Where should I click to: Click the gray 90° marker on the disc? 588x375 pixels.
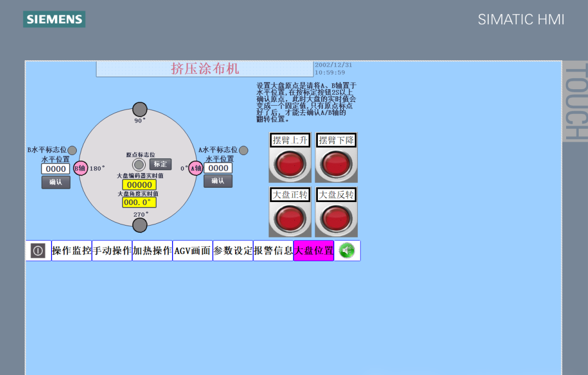point(140,109)
